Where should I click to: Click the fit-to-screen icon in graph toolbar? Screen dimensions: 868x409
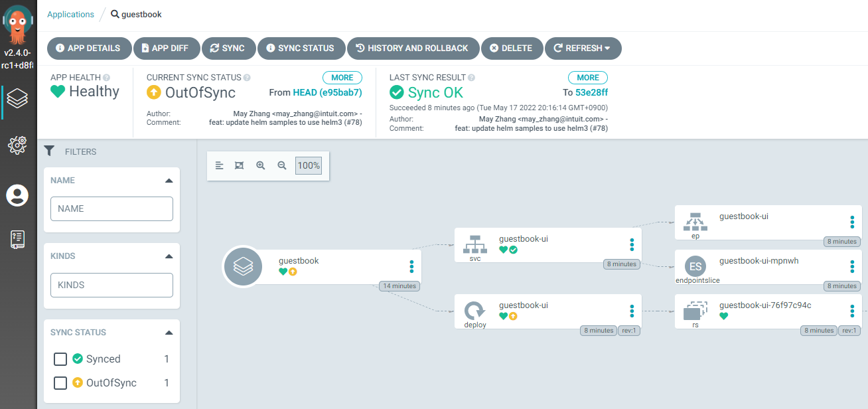pos(240,165)
